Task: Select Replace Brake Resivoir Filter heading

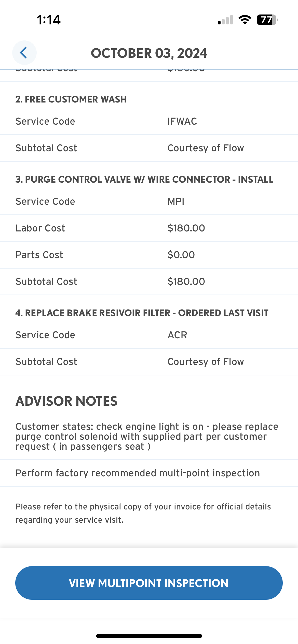Action: [142, 313]
